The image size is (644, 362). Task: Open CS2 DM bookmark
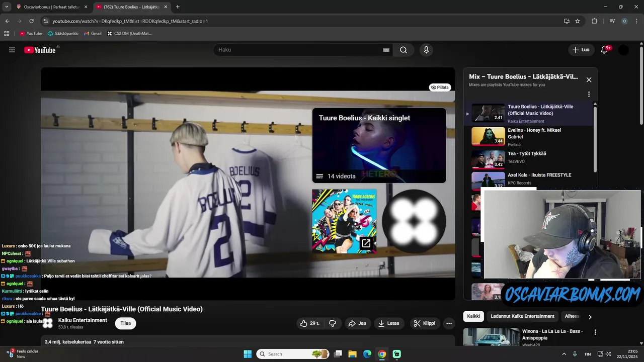[129, 34]
